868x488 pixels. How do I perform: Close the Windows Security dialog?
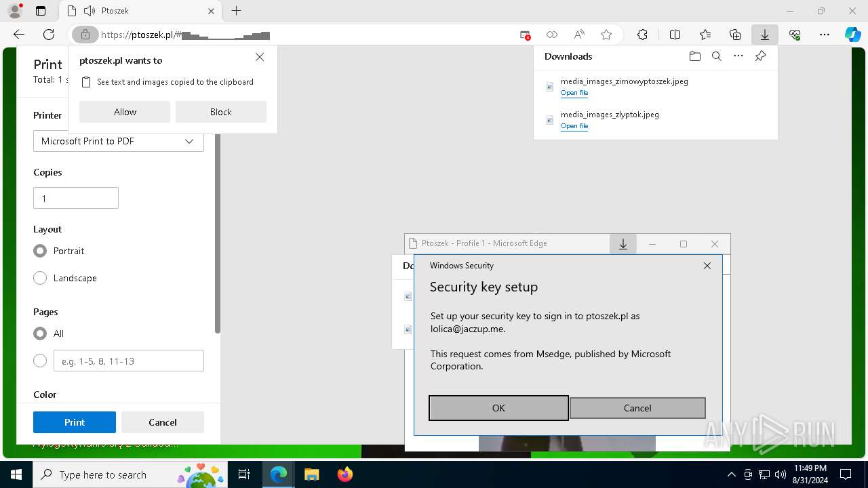(707, 266)
